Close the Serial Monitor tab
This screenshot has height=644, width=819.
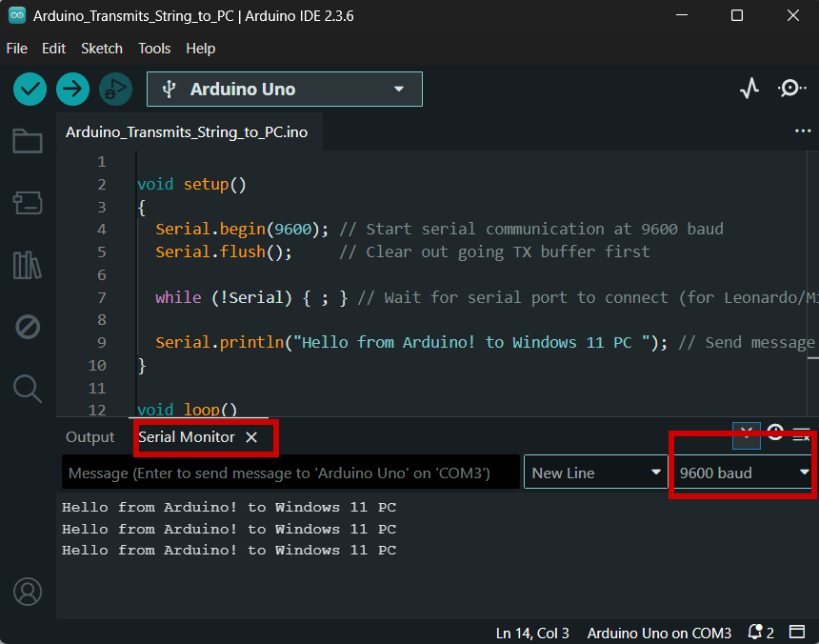[x=251, y=437]
